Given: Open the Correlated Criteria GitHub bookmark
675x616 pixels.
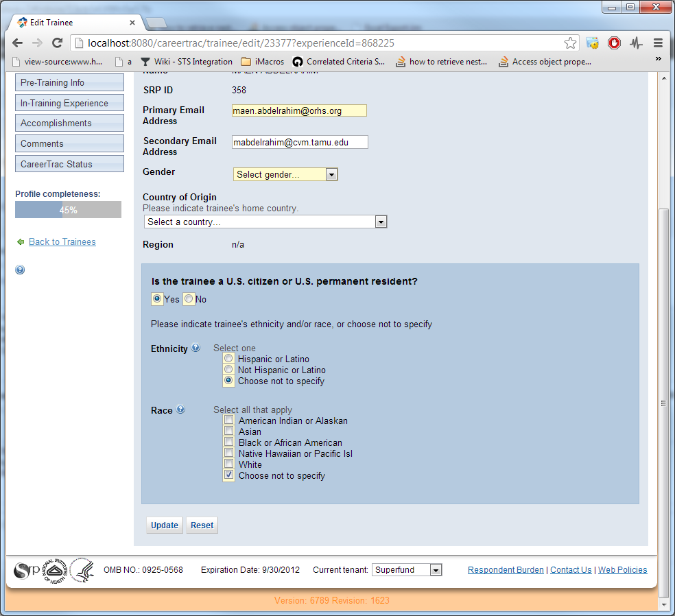Looking at the screenshot, I should coord(339,62).
